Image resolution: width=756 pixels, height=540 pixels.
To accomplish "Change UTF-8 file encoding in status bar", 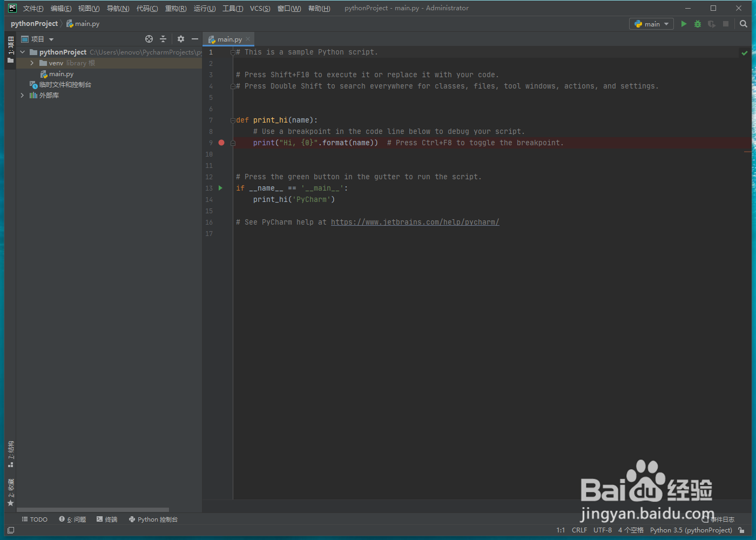I will pos(603,530).
